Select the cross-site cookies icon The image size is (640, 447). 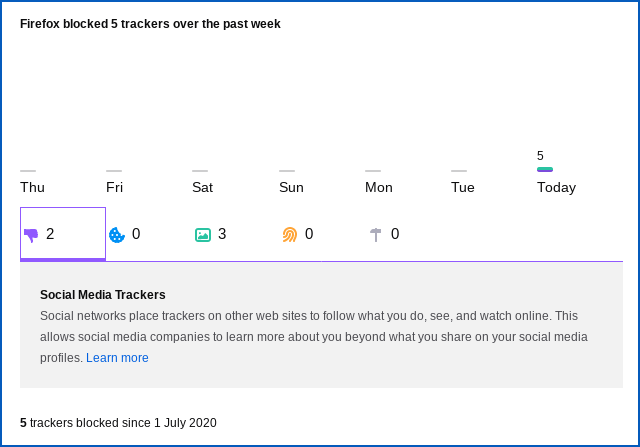(x=117, y=235)
